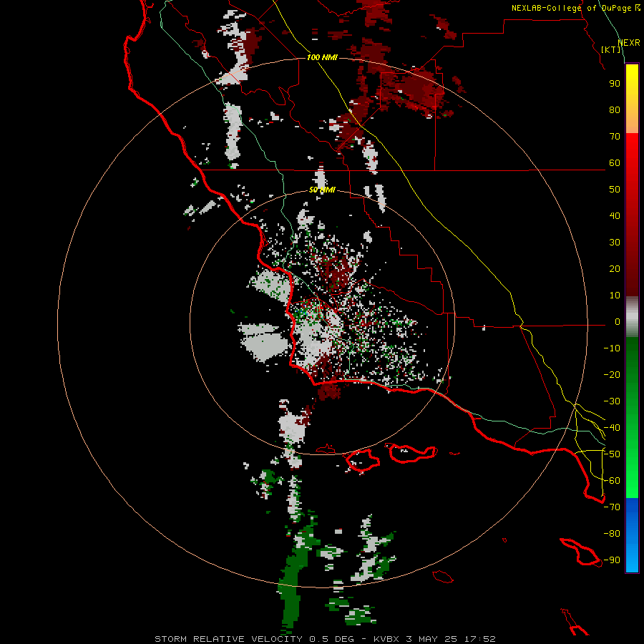The width and height of the screenshot is (644, 644).
Task: Click the "[KT]" units label
Action: [611, 49]
